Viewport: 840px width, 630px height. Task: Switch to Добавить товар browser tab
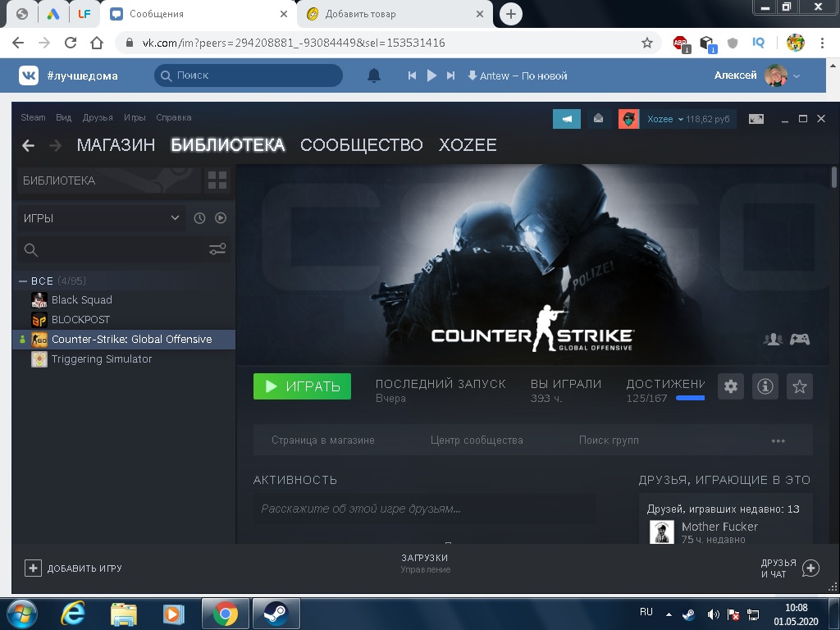point(394,14)
